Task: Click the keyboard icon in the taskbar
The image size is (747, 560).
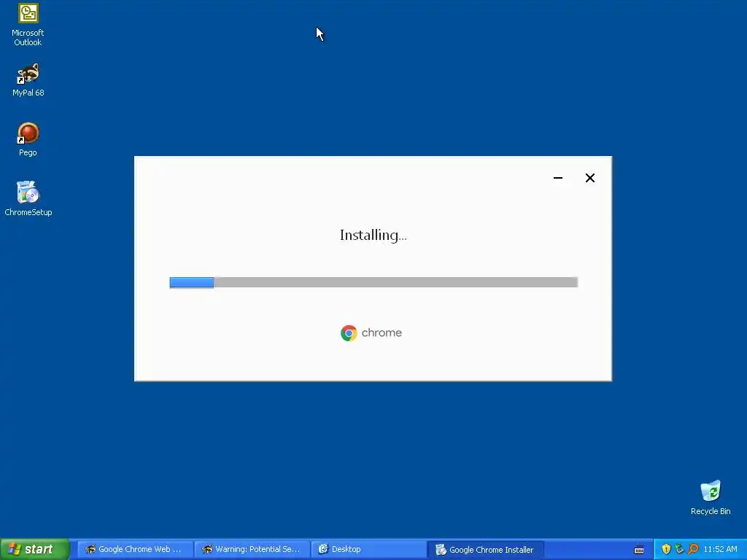Action: click(x=639, y=550)
